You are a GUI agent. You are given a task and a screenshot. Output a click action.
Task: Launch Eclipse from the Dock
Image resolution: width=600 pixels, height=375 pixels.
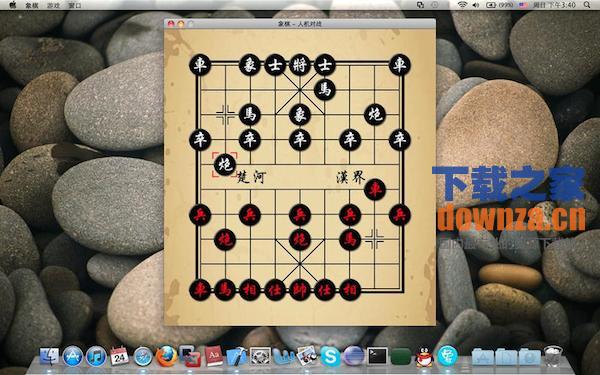[354, 356]
